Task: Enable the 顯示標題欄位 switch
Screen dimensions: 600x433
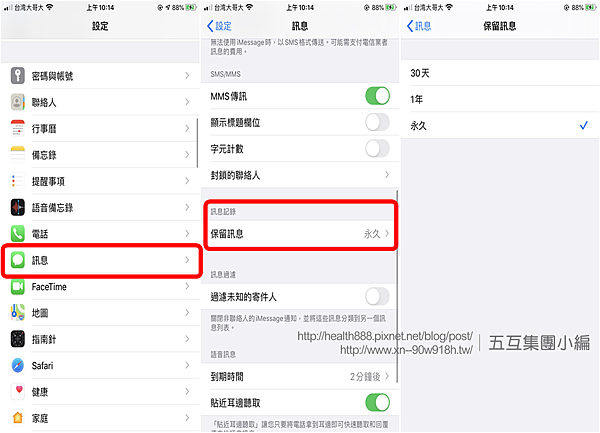Action: [377, 122]
